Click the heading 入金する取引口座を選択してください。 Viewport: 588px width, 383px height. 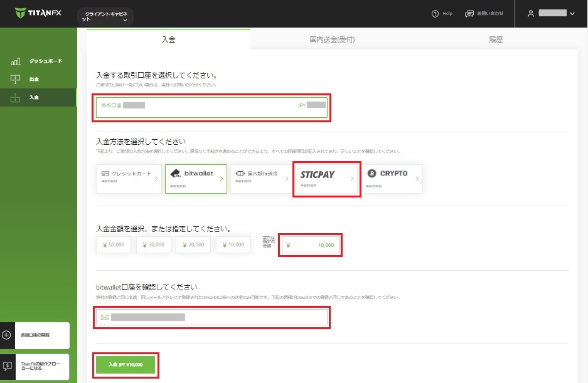156,75
